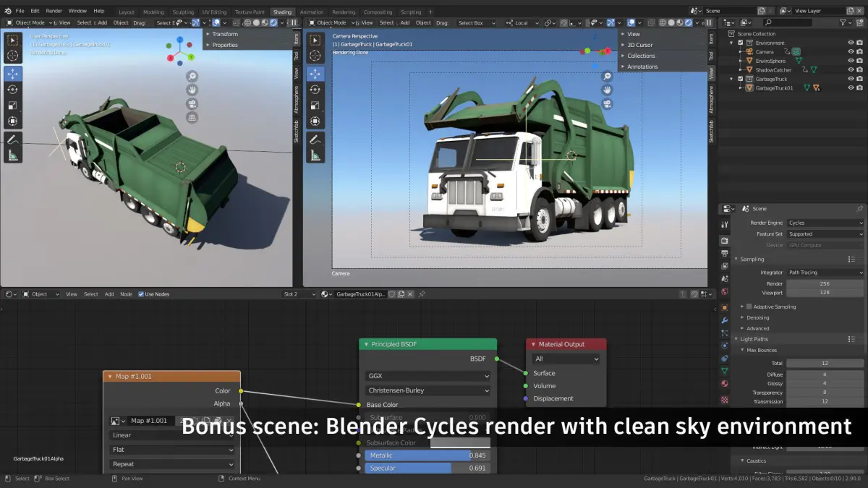
Task: Open Node menu in shader editor header
Action: (x=126, y=294)
